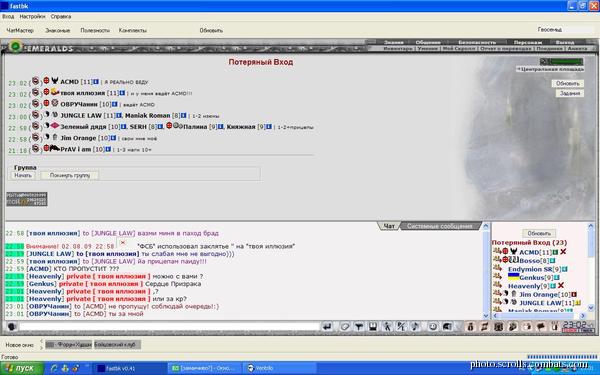600x375 pixels.
Task: Click Покинуть группу button
Action: coord(70,175)
